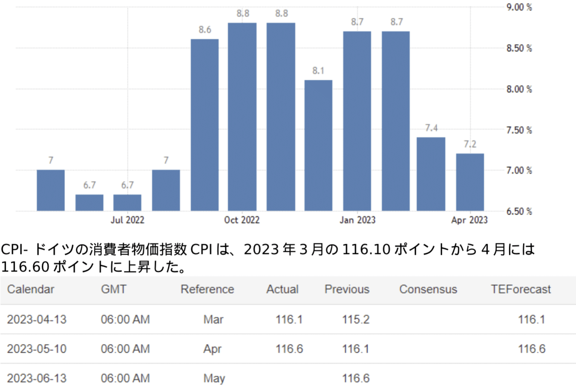Screen dimensions: 576x392
Task: Select the Apr 2023 bar showing 7.2
Action: click(x=469, y=182)
